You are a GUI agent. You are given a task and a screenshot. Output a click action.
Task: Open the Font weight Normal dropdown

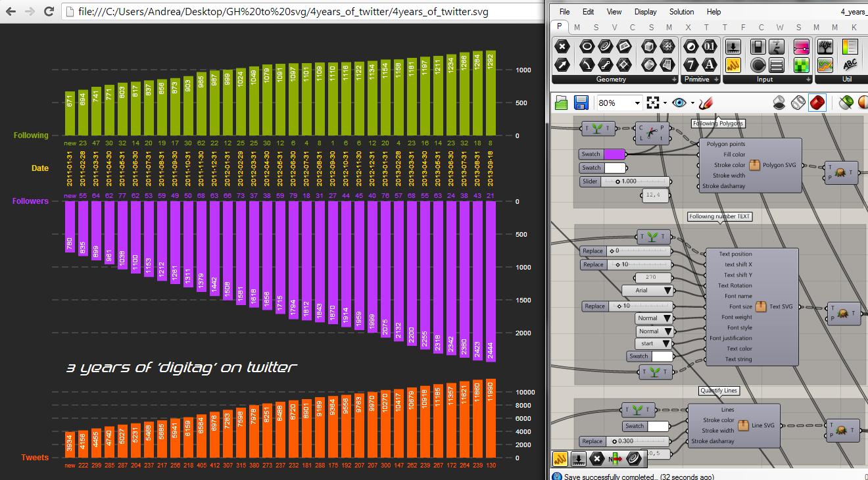(x=654, y=318)
